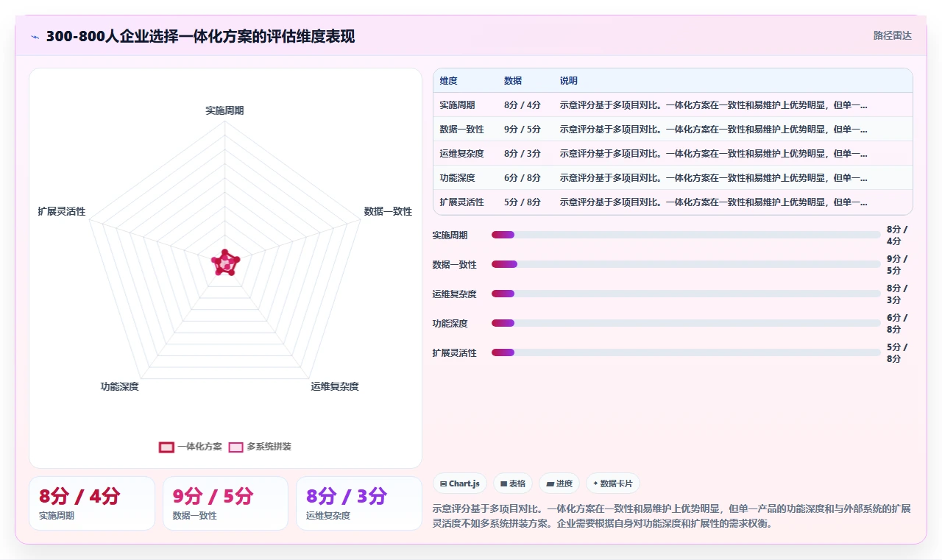Click the page title 300-800人企业选择一体化方案
Image resolution: width=942 pixels, height=560 pixels.
point(200,36)
